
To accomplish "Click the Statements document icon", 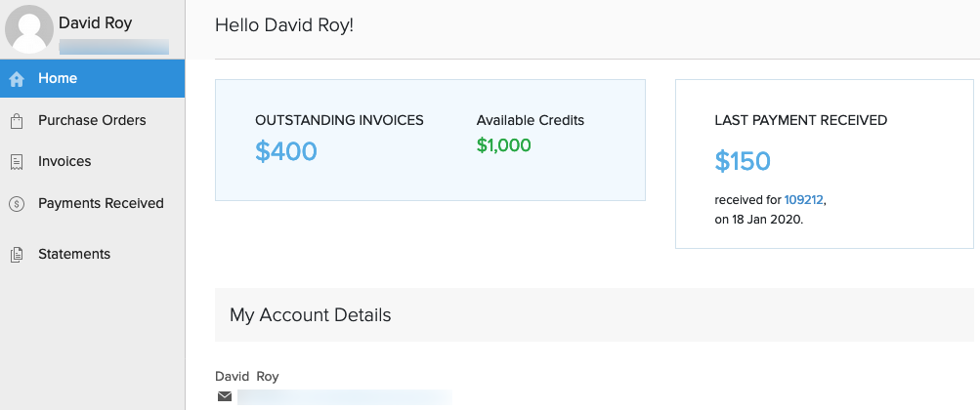I will (x=17, y=255).
